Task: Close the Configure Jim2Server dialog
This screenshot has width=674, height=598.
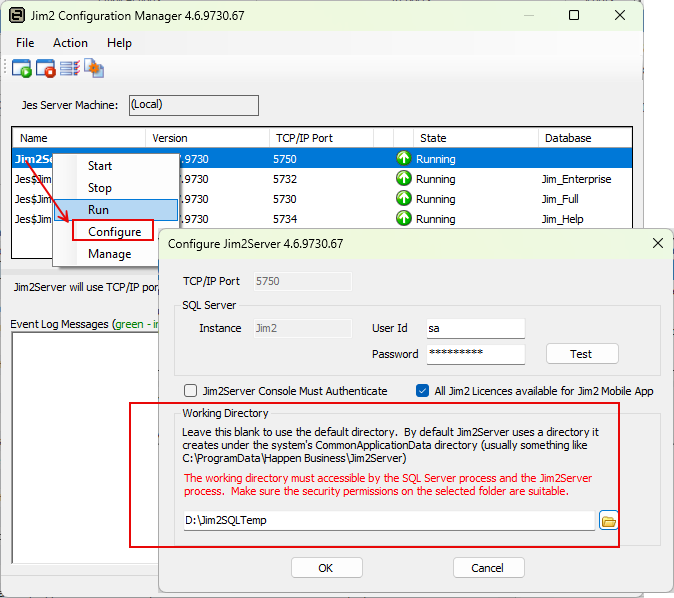Action: click(658, 243)
